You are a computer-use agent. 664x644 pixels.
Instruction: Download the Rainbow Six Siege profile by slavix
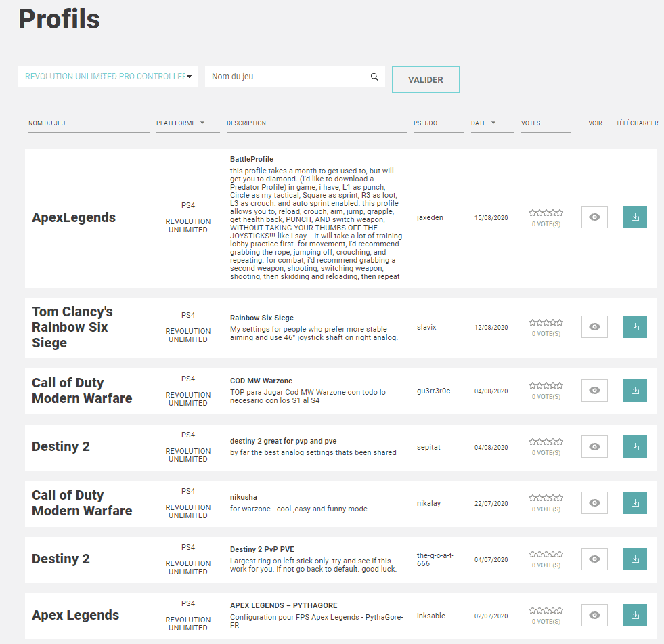(x=635, y=327)
